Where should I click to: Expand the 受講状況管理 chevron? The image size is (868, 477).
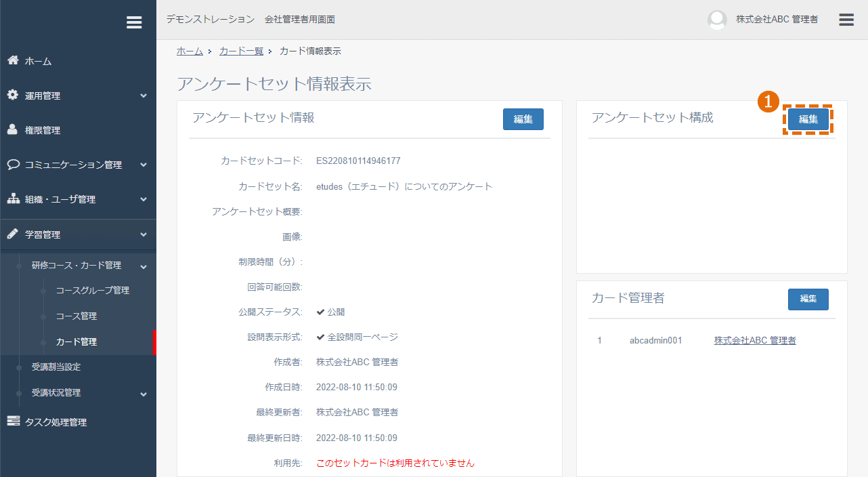(x=144, y=394)
